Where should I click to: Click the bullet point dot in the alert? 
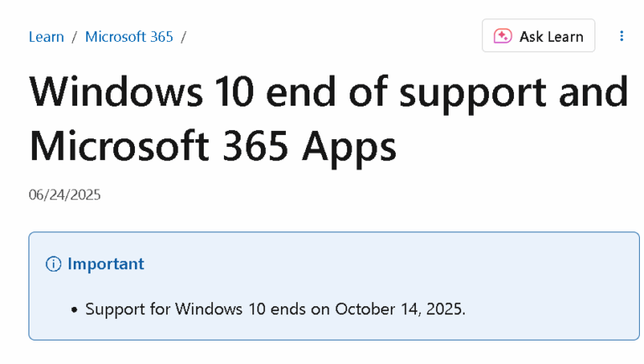click(75, 309)
